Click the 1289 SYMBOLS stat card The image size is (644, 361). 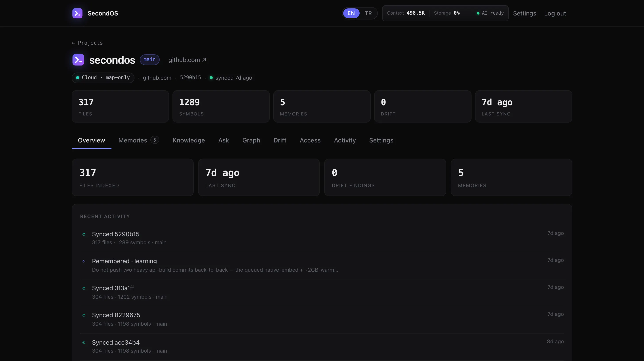click(221, 106)
